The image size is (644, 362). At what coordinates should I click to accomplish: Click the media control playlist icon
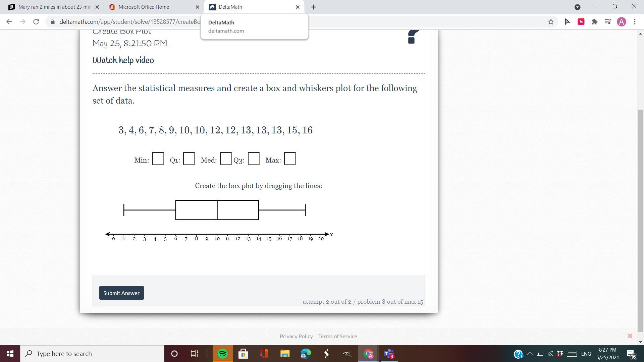point(608,22)
